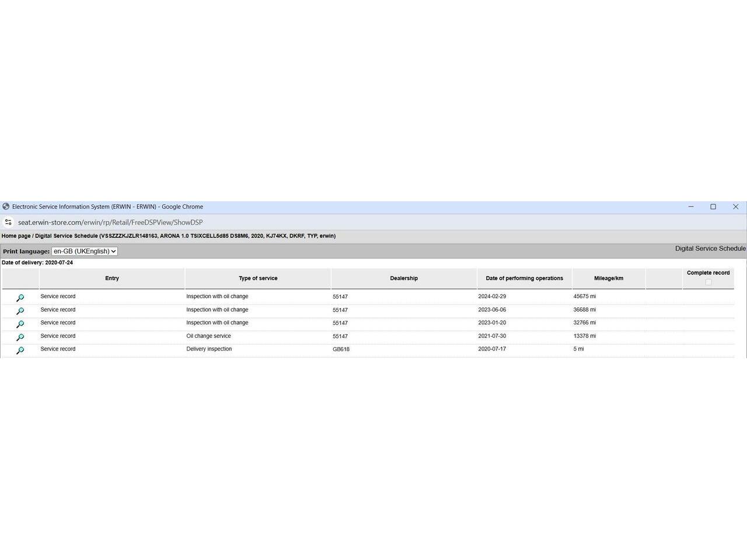
Task: Click the globe icon in the window title bar
Action: pos(6,206)
